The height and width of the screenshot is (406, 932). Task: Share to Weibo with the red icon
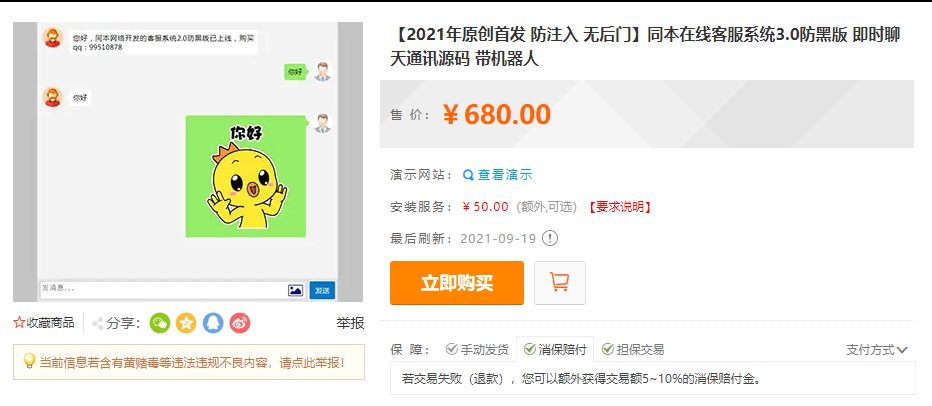point(240,323)
